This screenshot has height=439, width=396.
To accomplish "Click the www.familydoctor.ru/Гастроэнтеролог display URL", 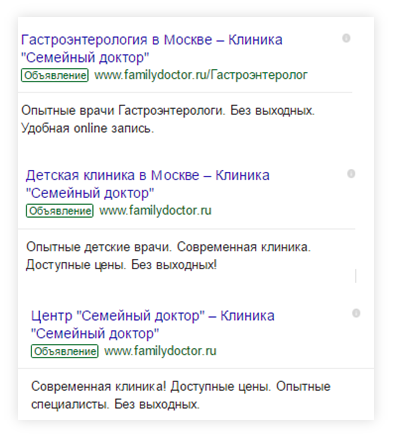I will tap(201, 75).
